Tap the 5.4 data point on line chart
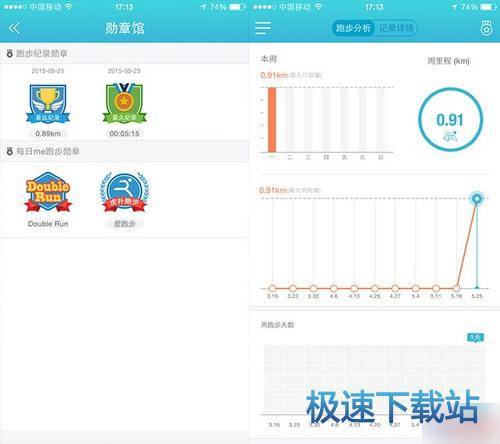This screenshot has width=500, height=444. pos(415,288)
